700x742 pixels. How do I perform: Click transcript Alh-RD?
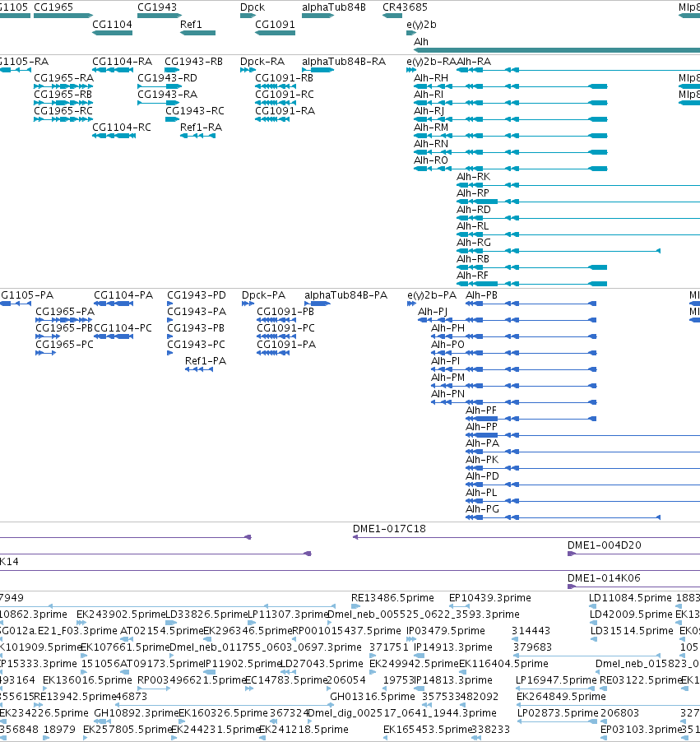point(578,218)
